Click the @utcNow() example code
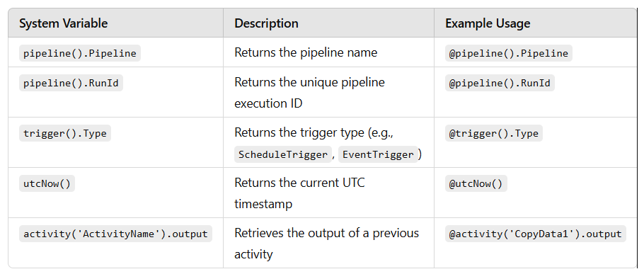The height and width of the screenshot is (274, 644). (476, 183)
